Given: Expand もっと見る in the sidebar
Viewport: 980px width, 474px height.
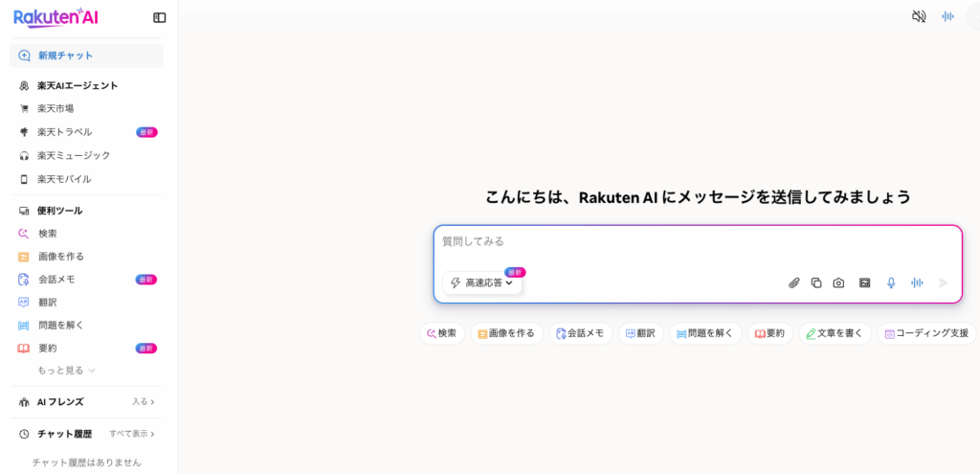Looking at the screenshot, I should [66, 370].
